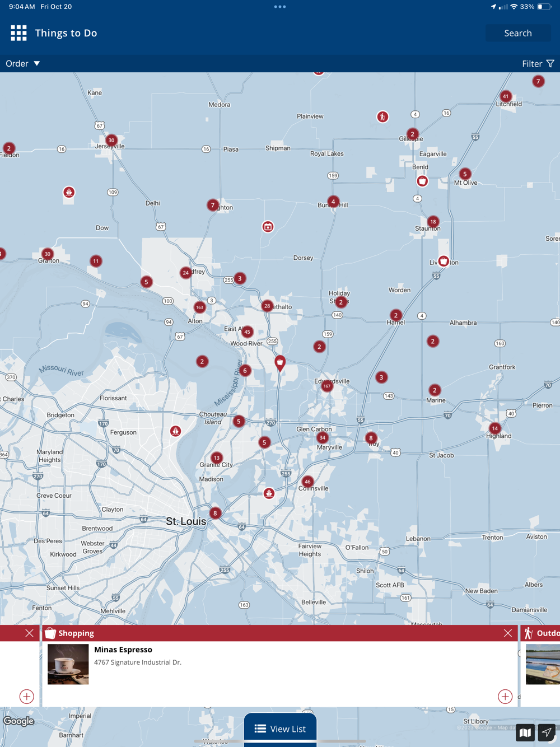The image size is (560, 747).
Task: Open the 2 cluster at Marine
Action: coord(435,390)
